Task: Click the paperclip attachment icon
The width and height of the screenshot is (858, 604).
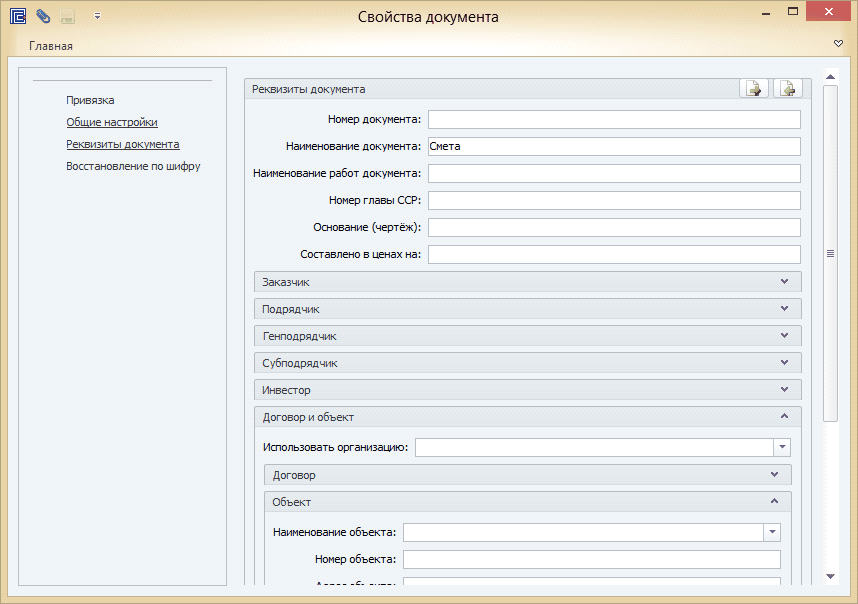Action: [43, 16]
